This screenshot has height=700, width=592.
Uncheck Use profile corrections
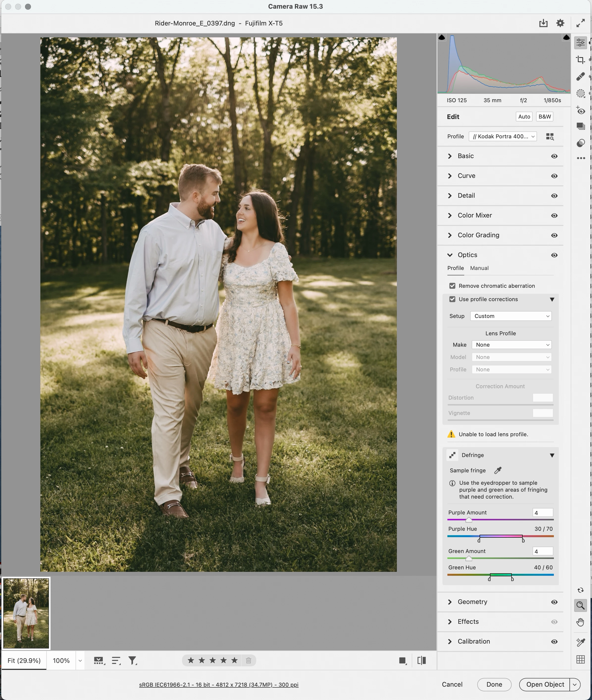click(452, 299)
